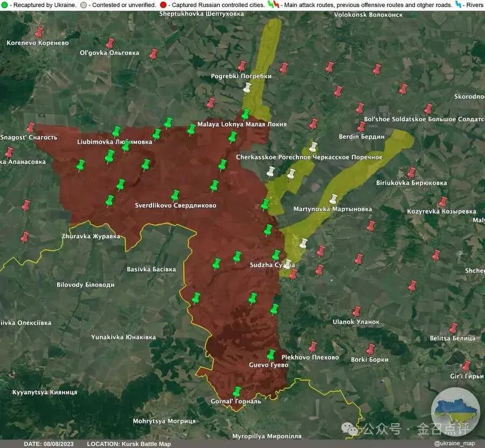
Task: Click the 'Bilovody' place label
Action: (85, 285)
